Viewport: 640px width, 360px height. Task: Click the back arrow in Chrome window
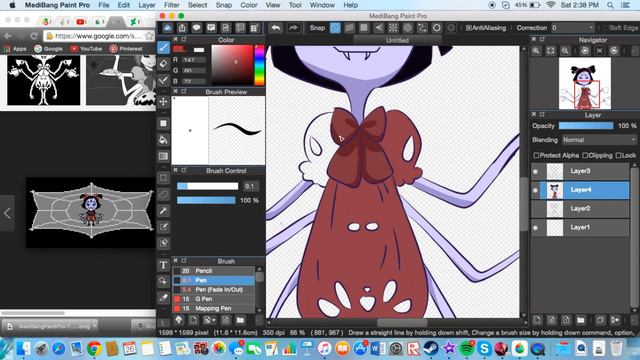8,36
